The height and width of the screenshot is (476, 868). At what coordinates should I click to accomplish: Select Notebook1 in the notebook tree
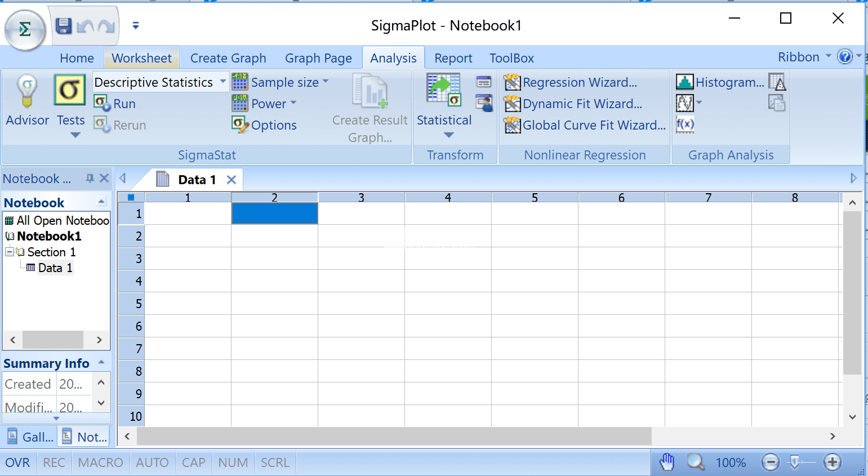(49, 236)
